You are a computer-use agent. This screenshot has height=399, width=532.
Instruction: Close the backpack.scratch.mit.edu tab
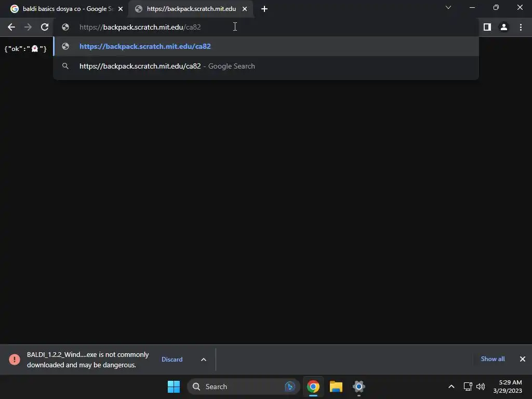[245, 9]
